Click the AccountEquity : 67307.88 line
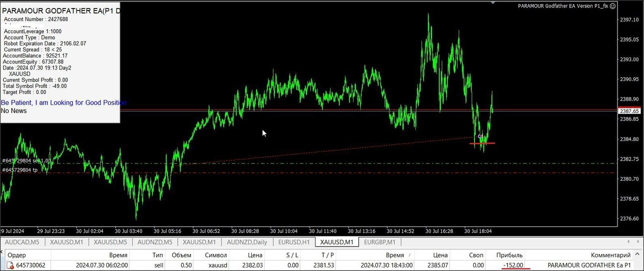Image resolution: width=644 pixels, height=271 pixels. (x=33, y=62)
